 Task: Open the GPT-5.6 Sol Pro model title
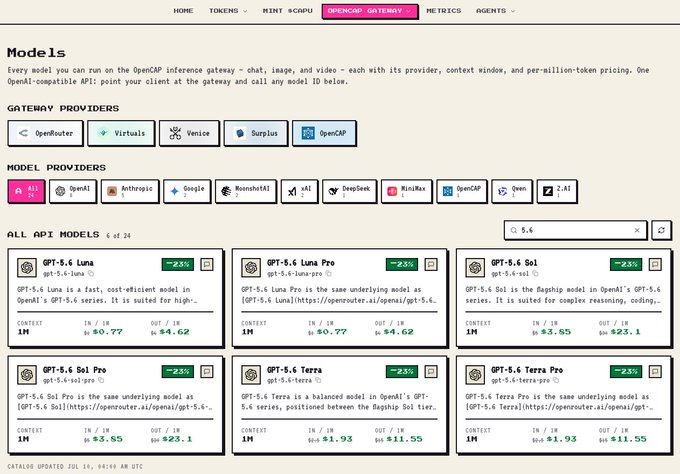pyautogui.click(x=74, y=370)
